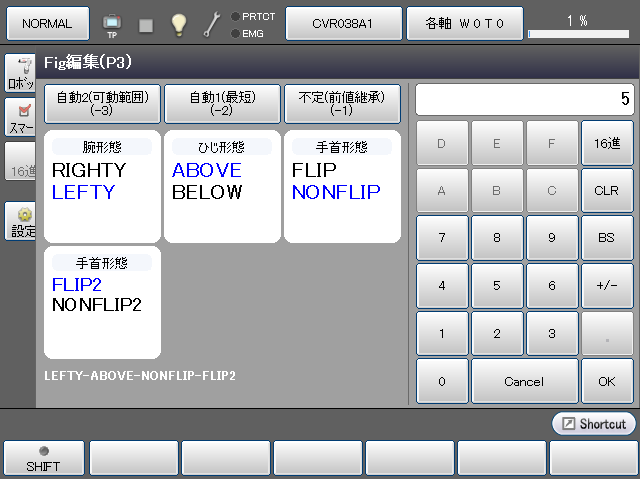
Task: Toggle the SHIFT key
Action: pos(43,459)
